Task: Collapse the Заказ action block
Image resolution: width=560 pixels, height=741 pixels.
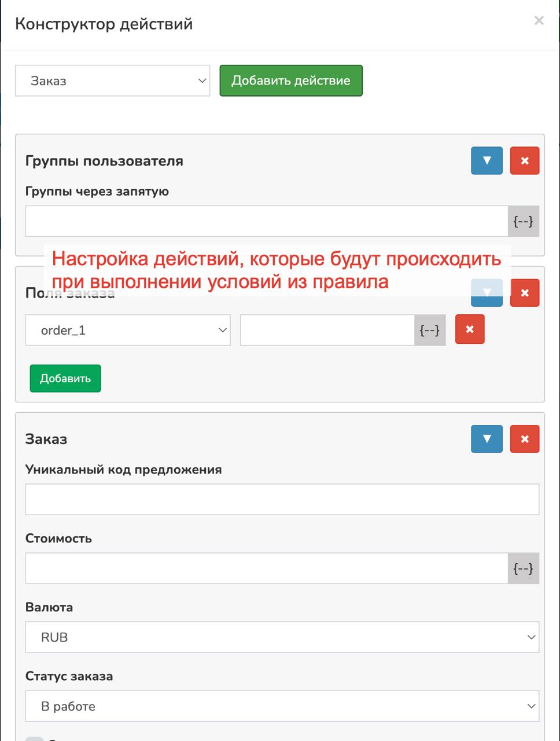Action: pyautogui.click(x=487, y=439)
